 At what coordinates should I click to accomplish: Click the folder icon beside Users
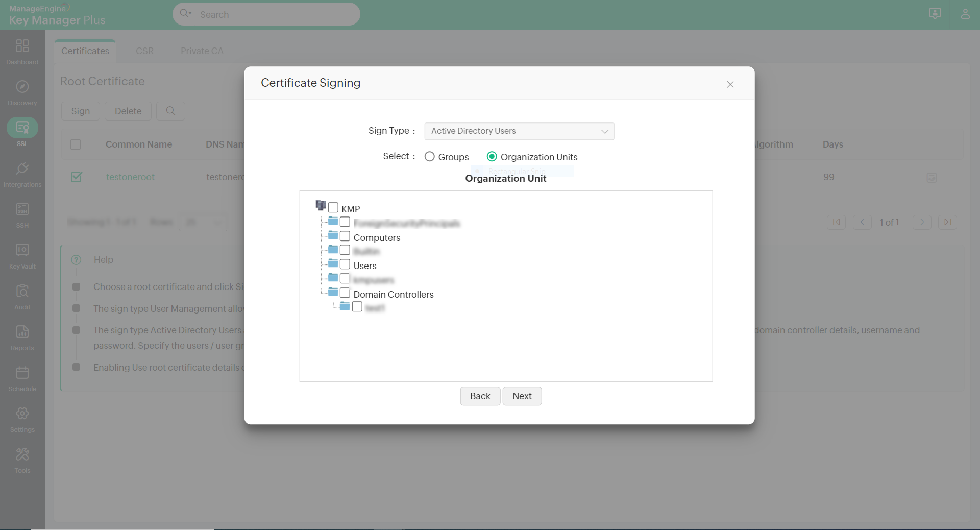pos(333,263)
